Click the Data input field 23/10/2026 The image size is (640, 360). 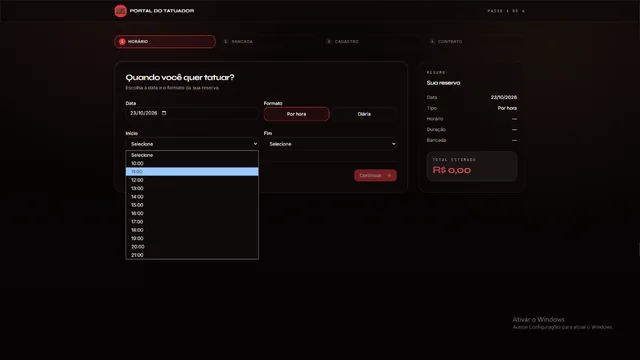pos(192,113)
